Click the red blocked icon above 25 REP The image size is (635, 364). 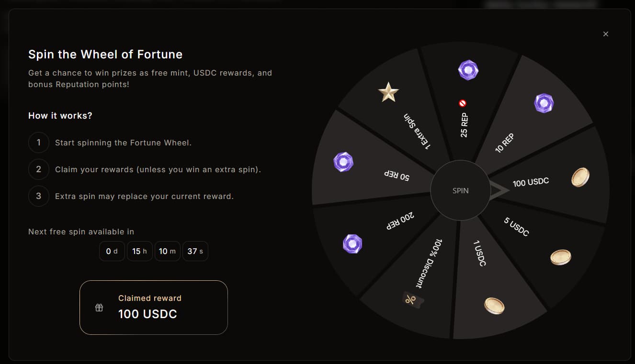tap(463, 103)
